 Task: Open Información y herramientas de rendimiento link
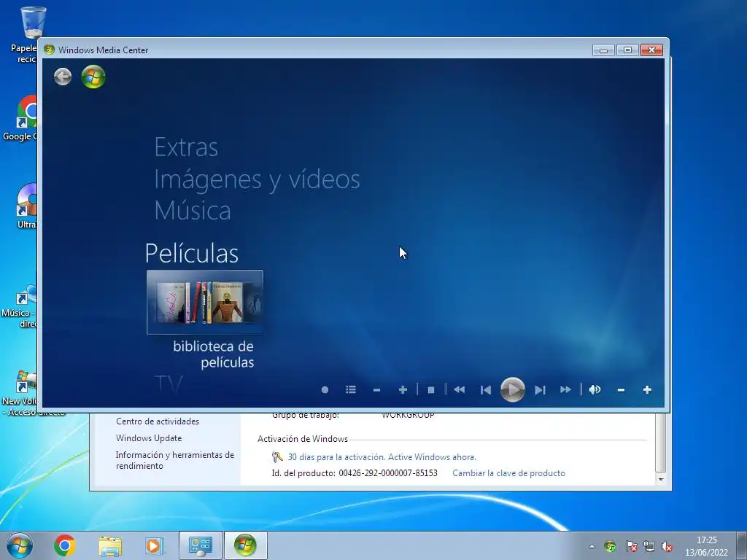pos(175,461)
